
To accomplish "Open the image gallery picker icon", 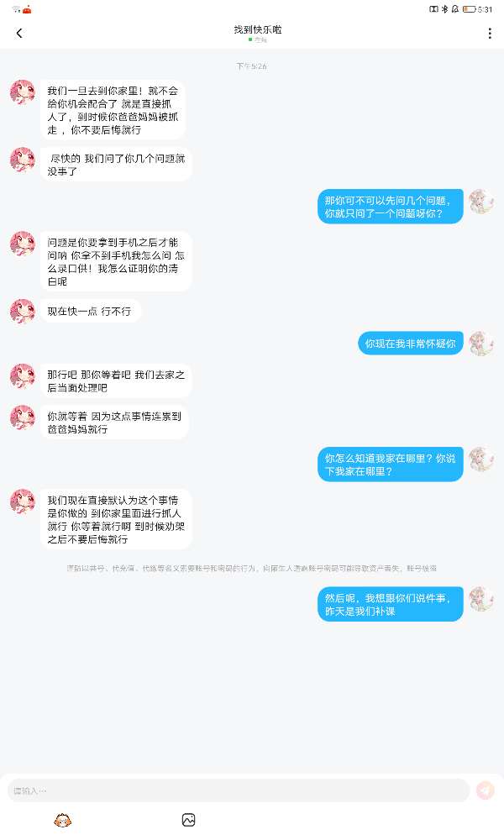I will coord(188,820).
